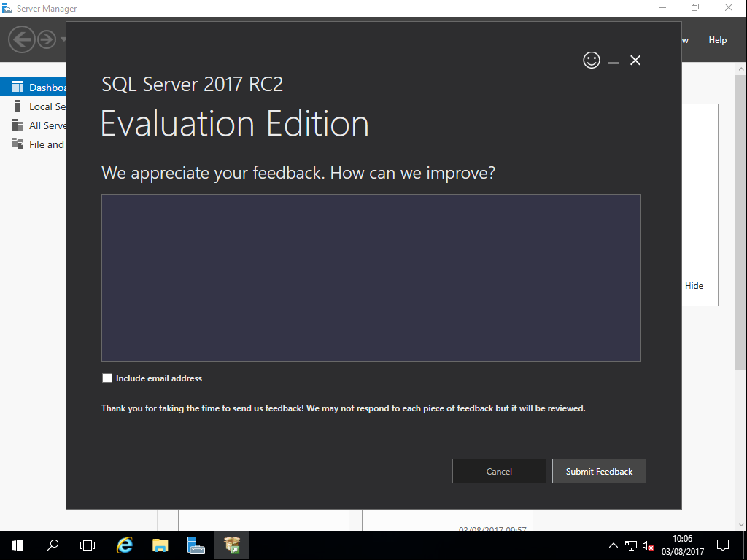Open File Explorer from the taskbar
Screen dimensions: 747x560
click(160, 545)
